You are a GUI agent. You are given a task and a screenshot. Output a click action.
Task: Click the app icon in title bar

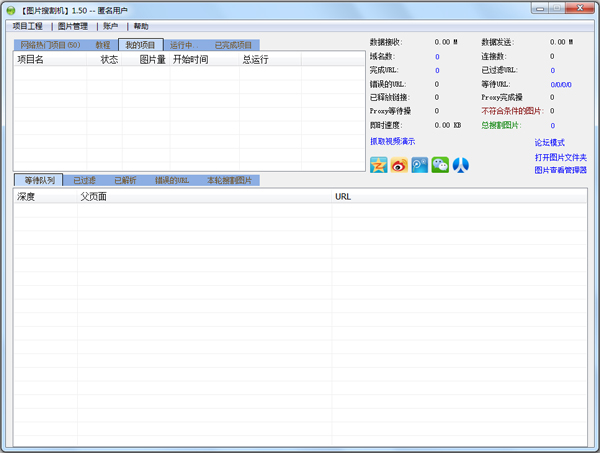click(x=10, y=9)
